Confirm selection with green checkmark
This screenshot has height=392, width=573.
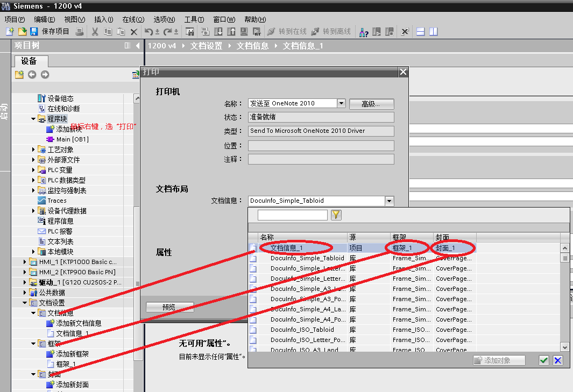(544, 360)
